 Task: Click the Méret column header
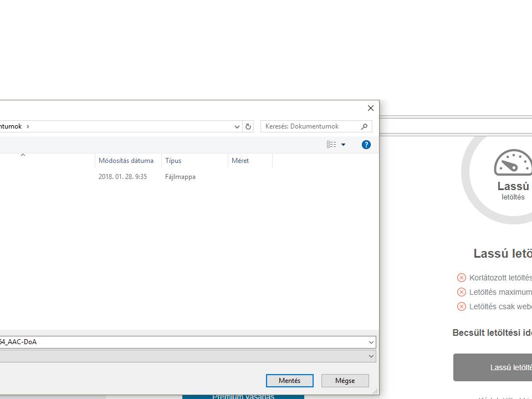[240, 161]
